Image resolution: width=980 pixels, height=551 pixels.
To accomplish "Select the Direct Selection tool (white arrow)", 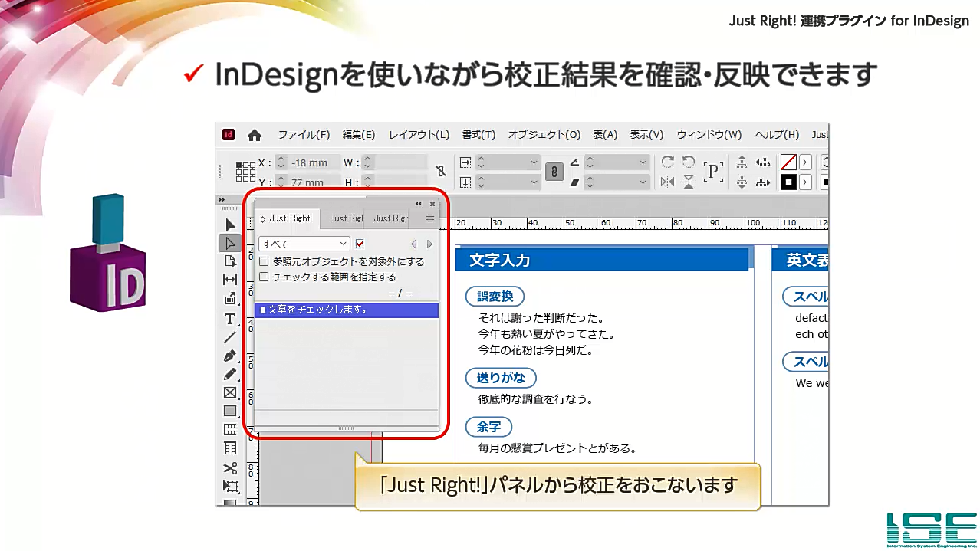I will click(x=230, y=244).
